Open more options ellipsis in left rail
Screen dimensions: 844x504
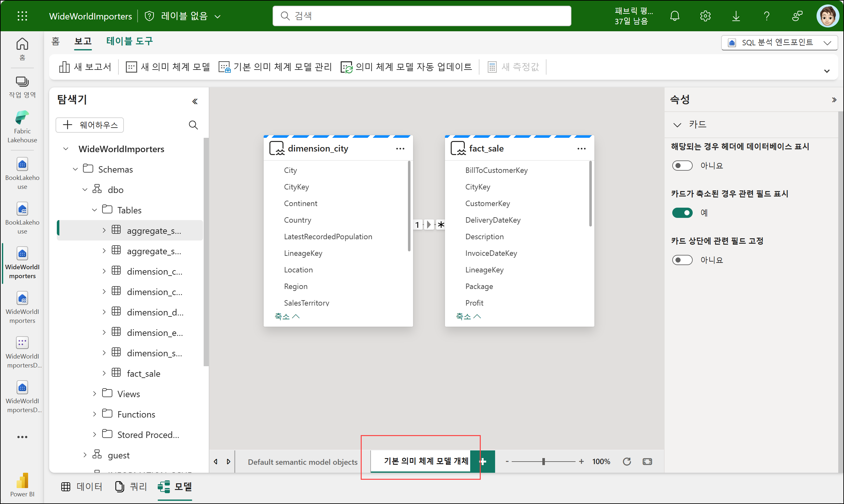[x=22, y=437]
